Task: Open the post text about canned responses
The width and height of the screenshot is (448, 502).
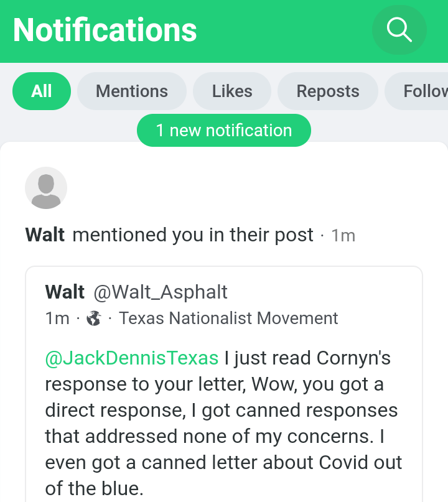Action: click(x=224, y=423)
